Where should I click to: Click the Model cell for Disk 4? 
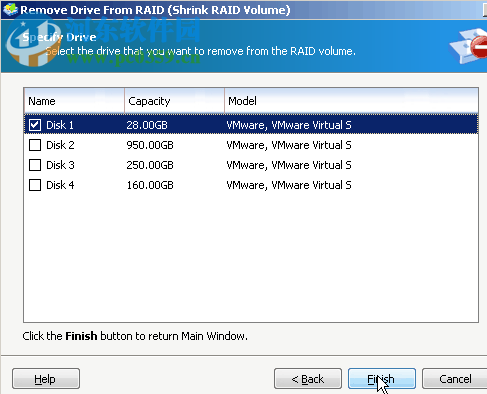point(289,185)
